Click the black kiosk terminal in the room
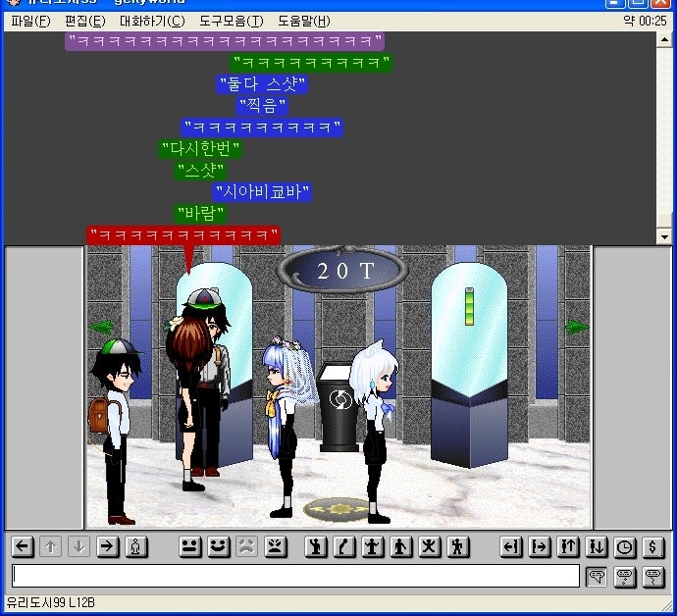Viewport: 677px width, 616px height. (339, 407)
